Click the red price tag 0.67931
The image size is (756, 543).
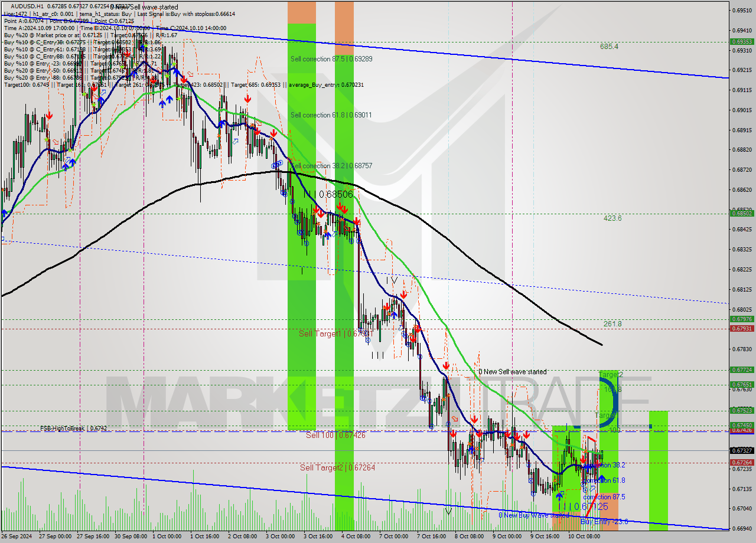pyautogui.click(x=741, y=328)
